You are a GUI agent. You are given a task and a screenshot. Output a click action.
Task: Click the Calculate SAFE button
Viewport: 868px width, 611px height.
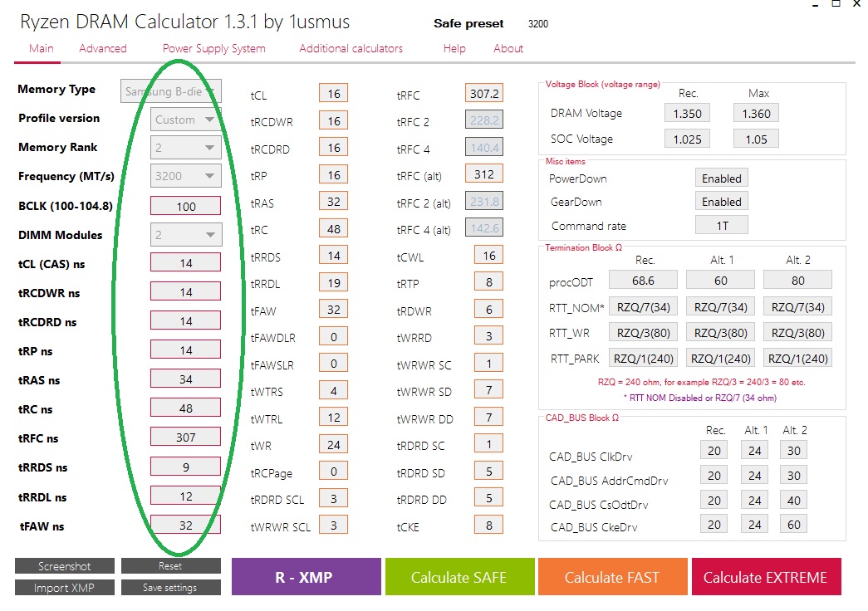[459, 576]
